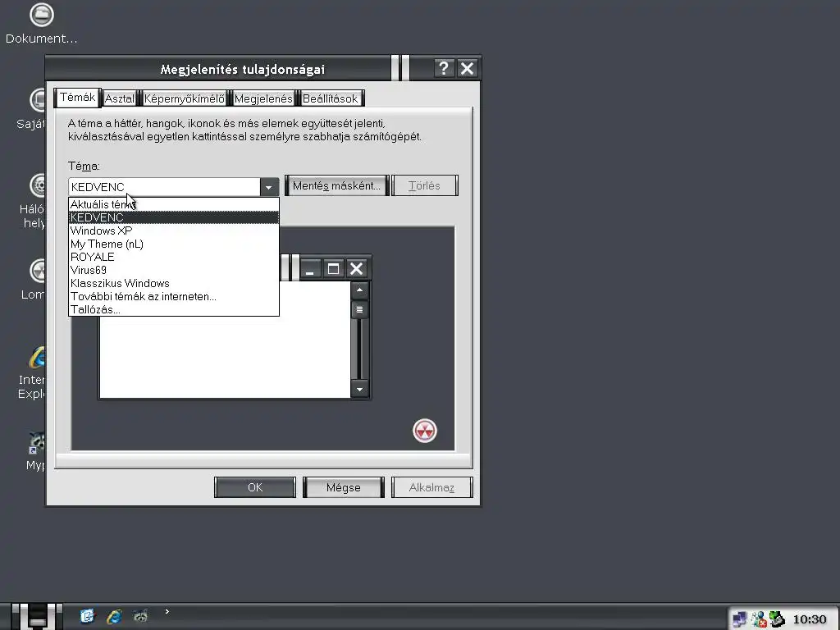The image size is (840, 630).
Task: Click preview scrollbar down arrow
Action: (359, 390)
